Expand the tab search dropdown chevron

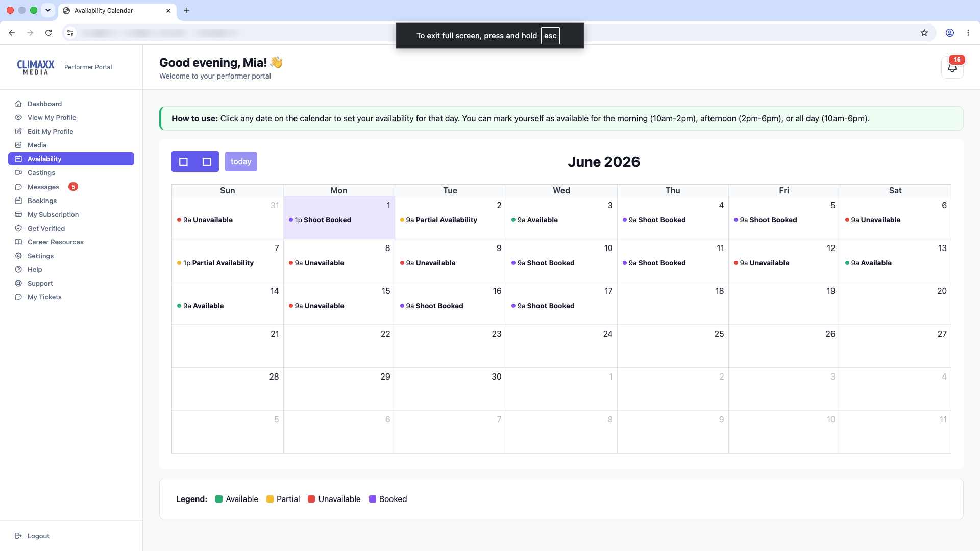click(48, 10)
